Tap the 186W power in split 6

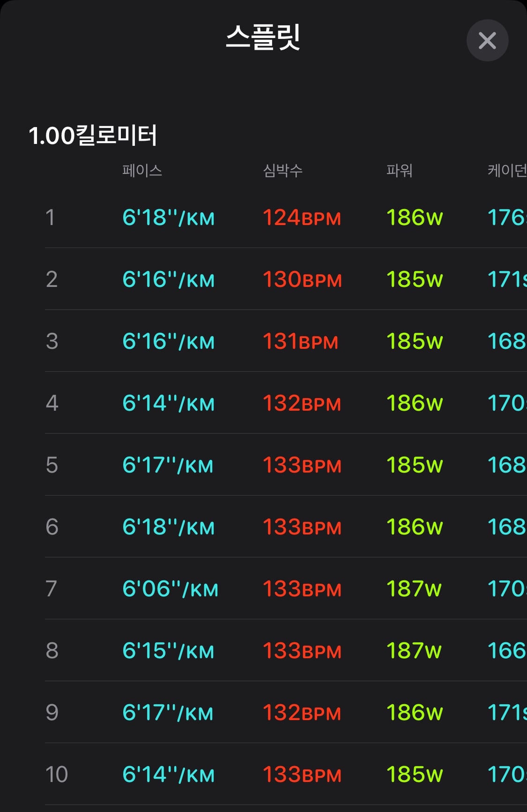click(415, 527)
